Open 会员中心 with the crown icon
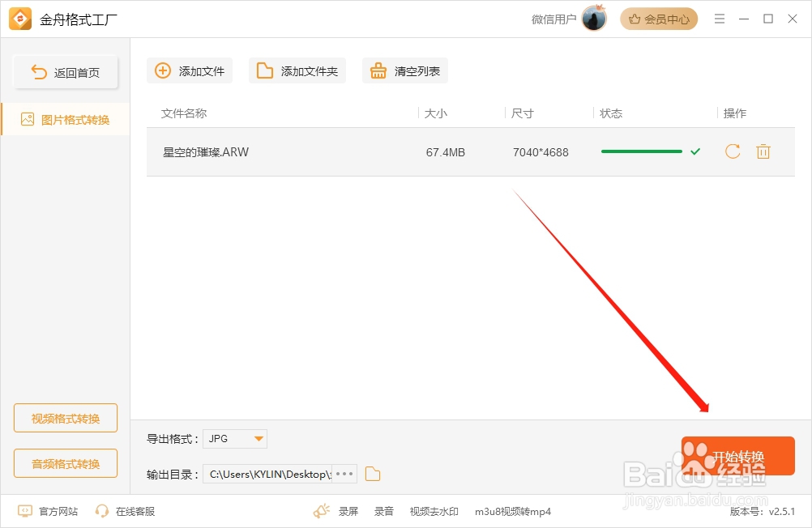 pyautogui.click(x=659, y=19)
